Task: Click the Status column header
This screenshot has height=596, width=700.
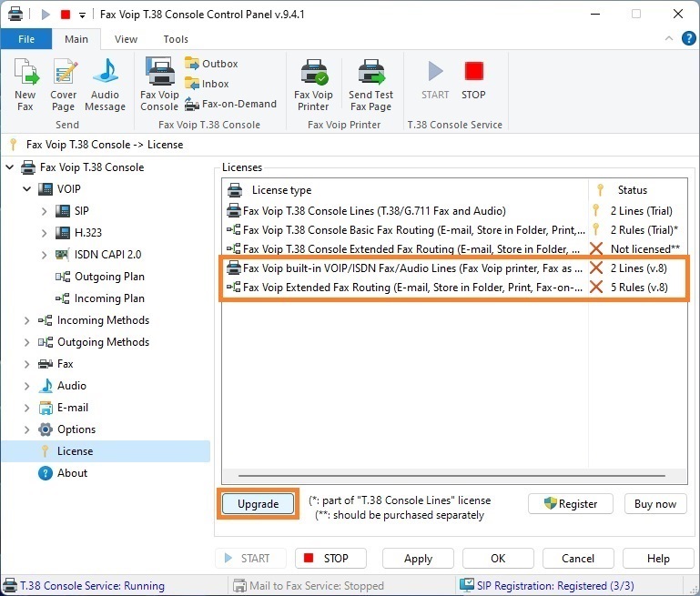Action: point(638,190)
